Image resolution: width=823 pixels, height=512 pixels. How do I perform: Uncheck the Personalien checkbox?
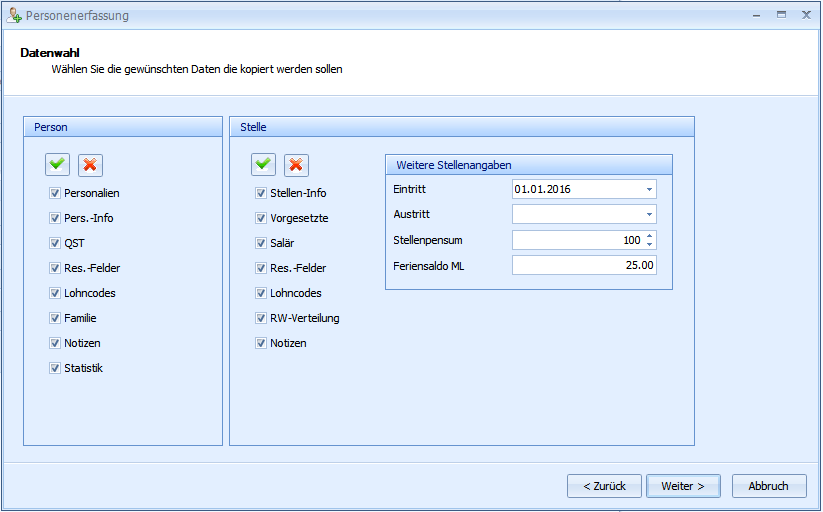[55, 193]
